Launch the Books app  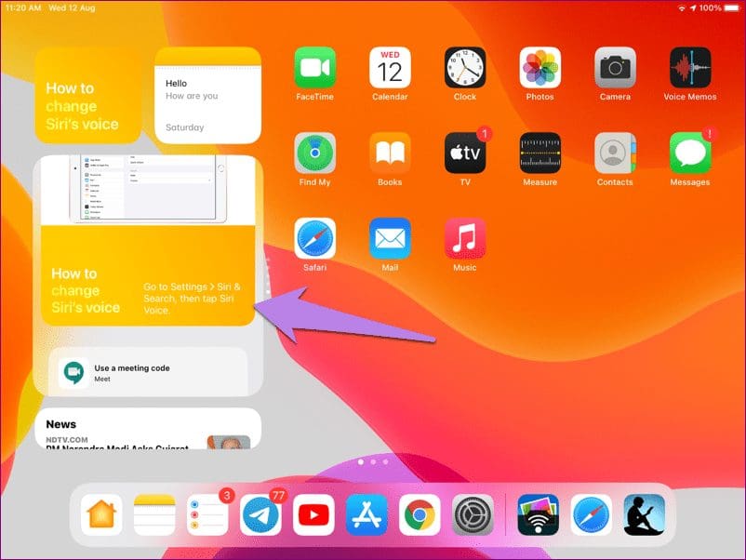(390, 153)
